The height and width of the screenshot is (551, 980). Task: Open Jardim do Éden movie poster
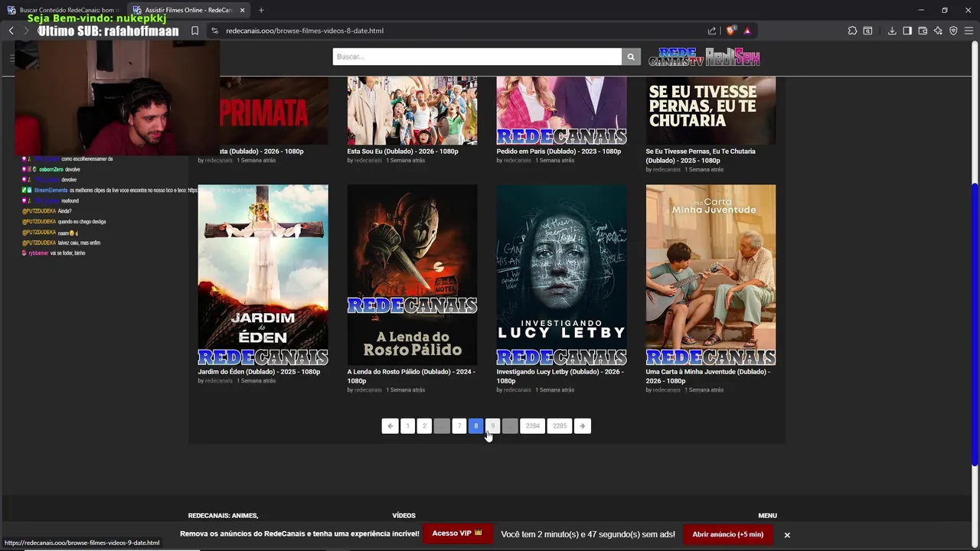[263, 275]
